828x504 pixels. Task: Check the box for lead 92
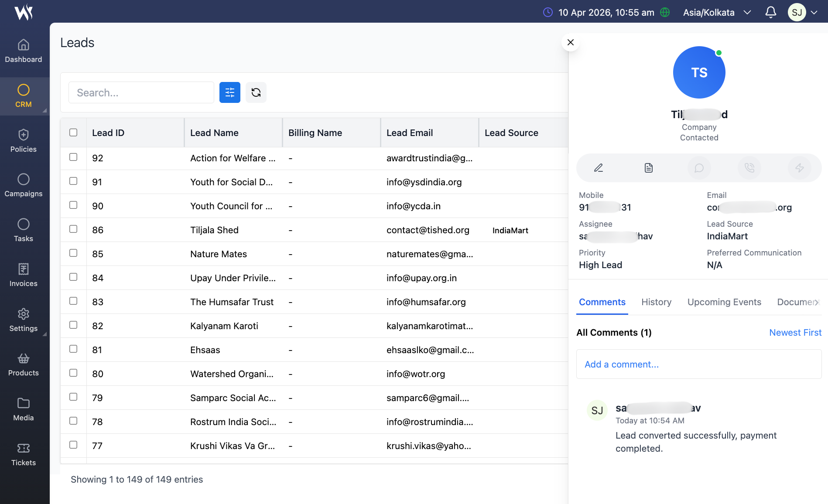73,157
